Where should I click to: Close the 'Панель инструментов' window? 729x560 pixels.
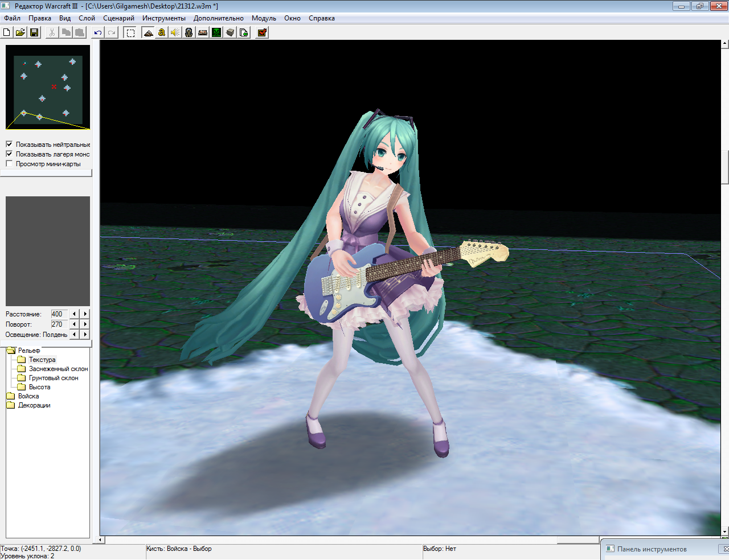(725, 549)
